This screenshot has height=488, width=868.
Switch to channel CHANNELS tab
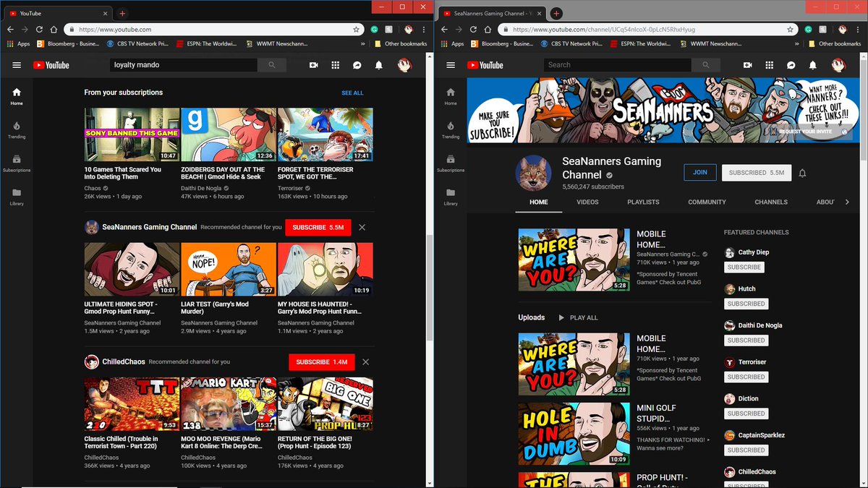click(770, 202)
